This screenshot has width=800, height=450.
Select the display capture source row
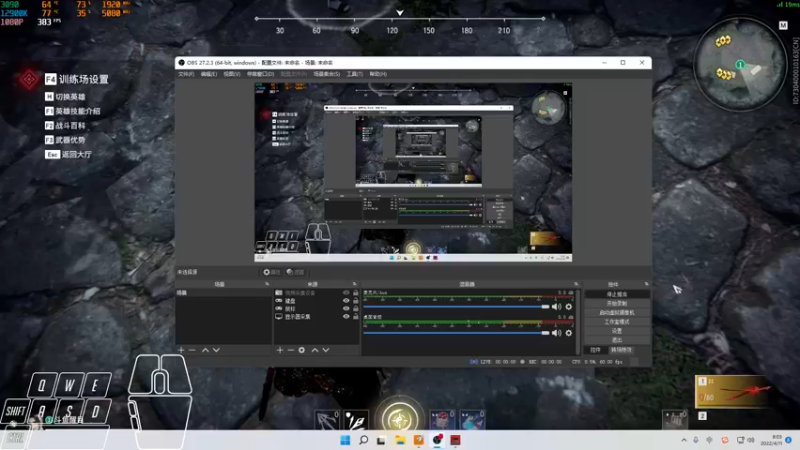pyautogui.click(x=316, y=317)
